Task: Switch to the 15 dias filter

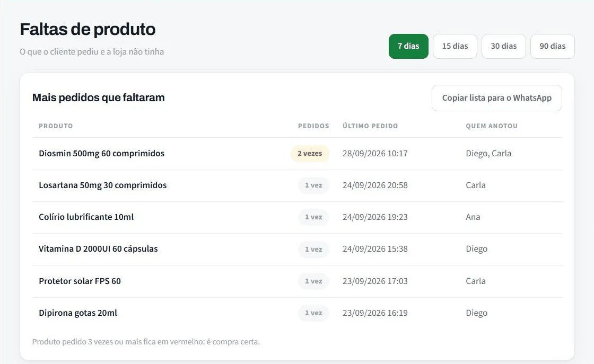Action: 455,46
